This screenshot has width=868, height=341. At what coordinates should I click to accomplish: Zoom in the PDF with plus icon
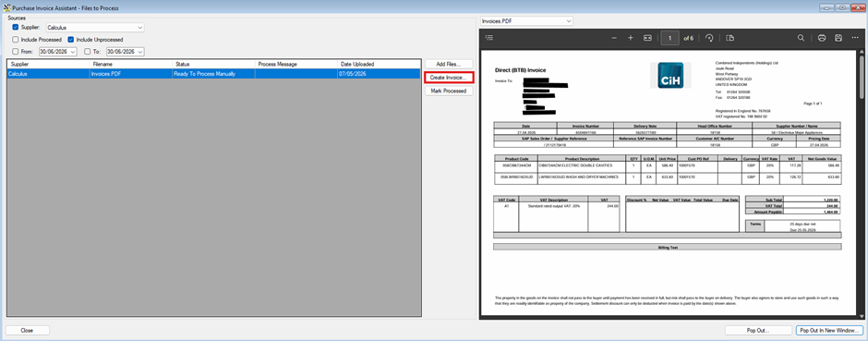click(631, 38)
